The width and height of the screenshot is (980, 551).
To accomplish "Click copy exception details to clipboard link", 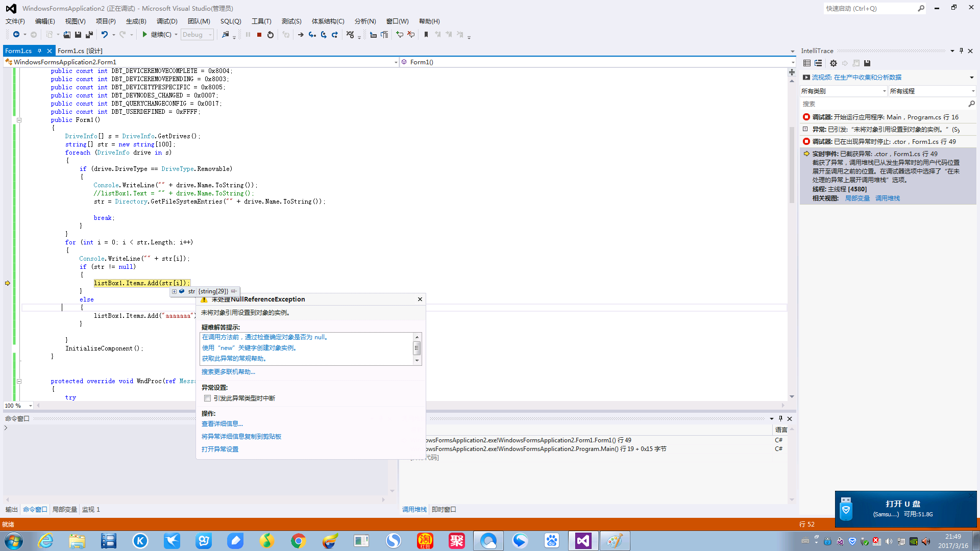I will click(x=241, y=437).
